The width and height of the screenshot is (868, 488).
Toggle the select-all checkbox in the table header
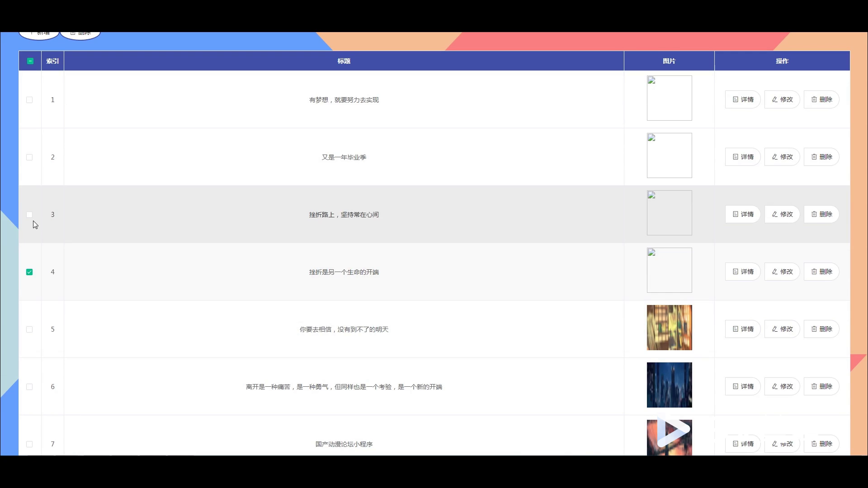click(30, 61)
